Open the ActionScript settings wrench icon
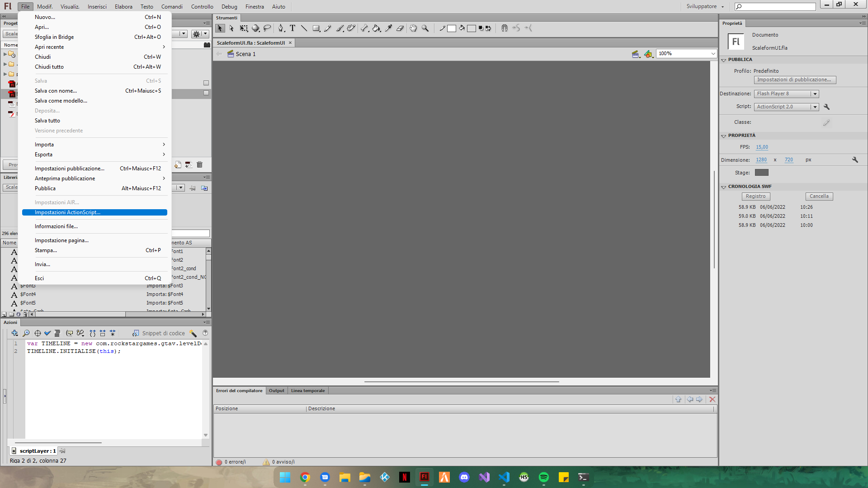 point(826,107)
